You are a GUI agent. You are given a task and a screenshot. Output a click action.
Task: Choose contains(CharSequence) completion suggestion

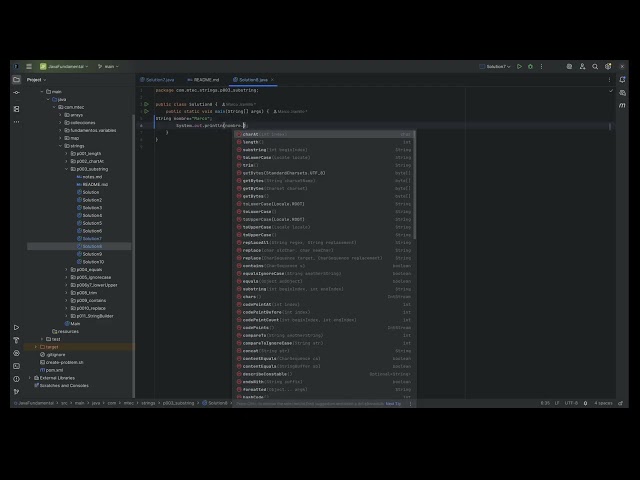[x=324, y=266]
